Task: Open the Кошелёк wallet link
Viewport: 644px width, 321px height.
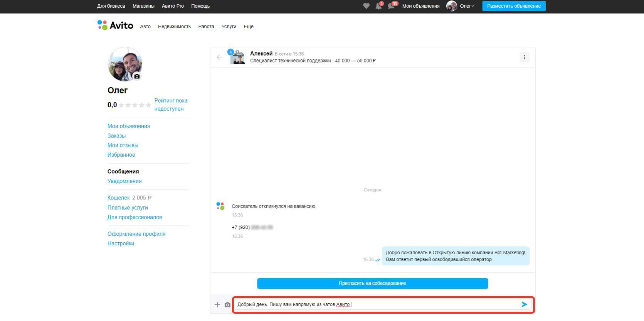Action: (118, 198)
